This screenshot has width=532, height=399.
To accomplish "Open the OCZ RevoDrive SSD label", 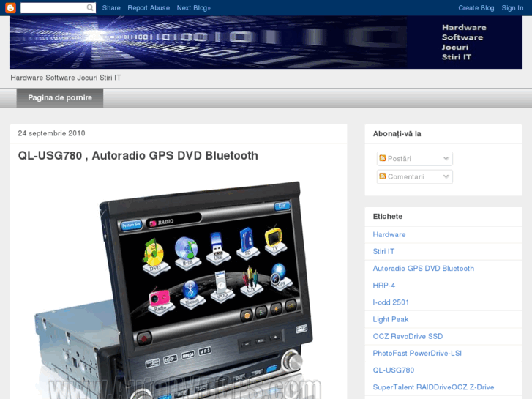I will 408,337.
